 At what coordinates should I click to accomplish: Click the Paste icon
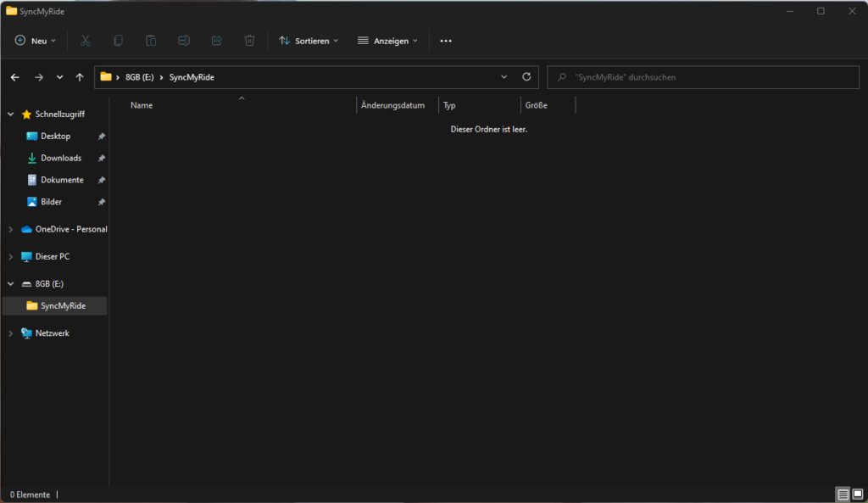click(x=151, y=40)
